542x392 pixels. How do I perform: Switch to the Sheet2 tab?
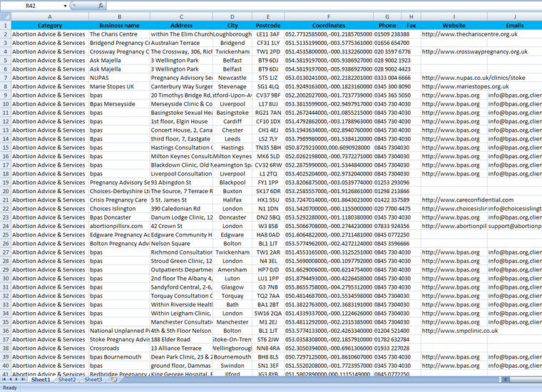[67, 380]
